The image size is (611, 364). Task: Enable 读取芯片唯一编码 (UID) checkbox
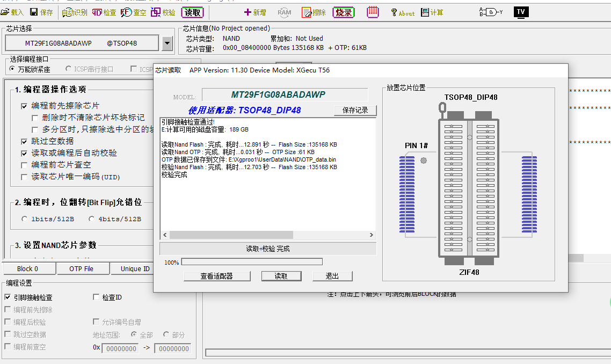24,177
